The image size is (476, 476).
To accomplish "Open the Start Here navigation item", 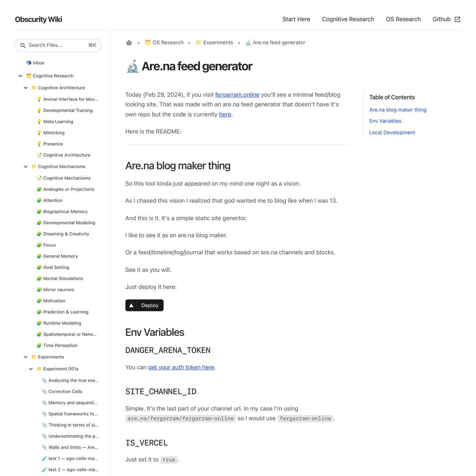I will [296, 19].
